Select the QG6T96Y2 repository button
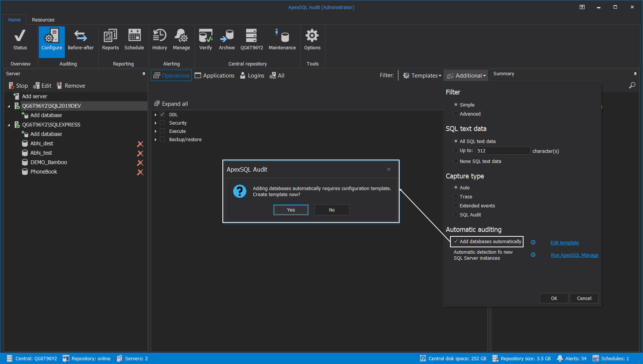The image size is (643, 364). point(252,40)
